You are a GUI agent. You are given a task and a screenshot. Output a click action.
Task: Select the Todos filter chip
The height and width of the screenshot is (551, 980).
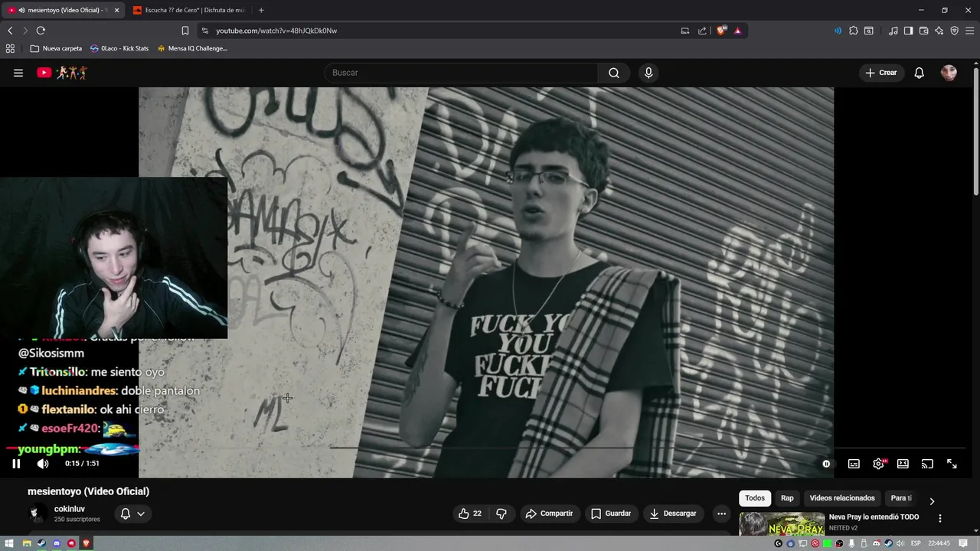(755, 498)
